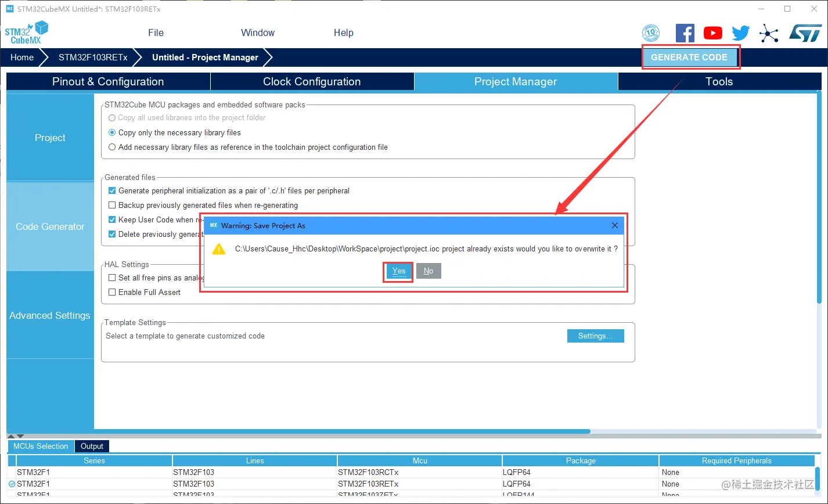Open the File menu
828x504 pixels.
coord(156,33)
